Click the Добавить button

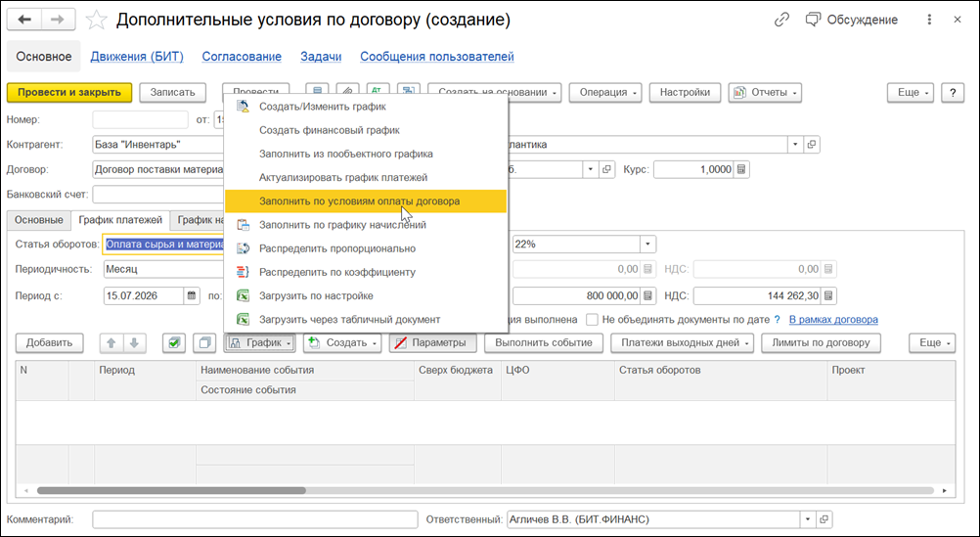click(x=49, y=342)
